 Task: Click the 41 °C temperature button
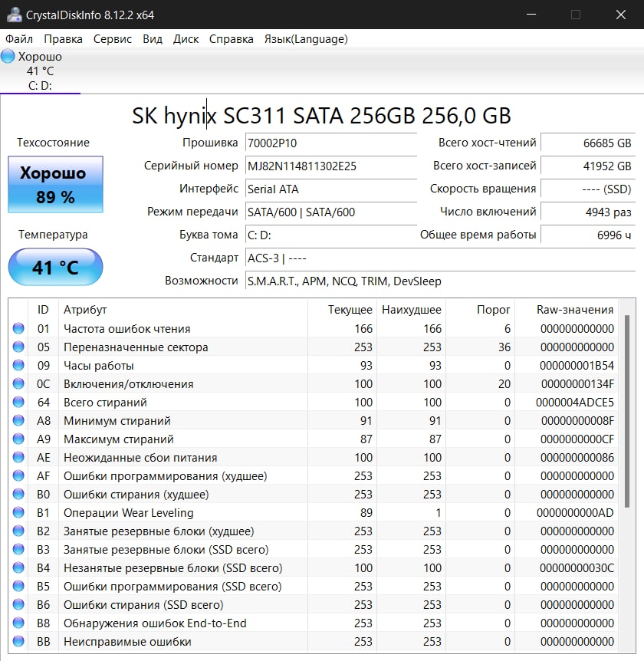[55, 267]
